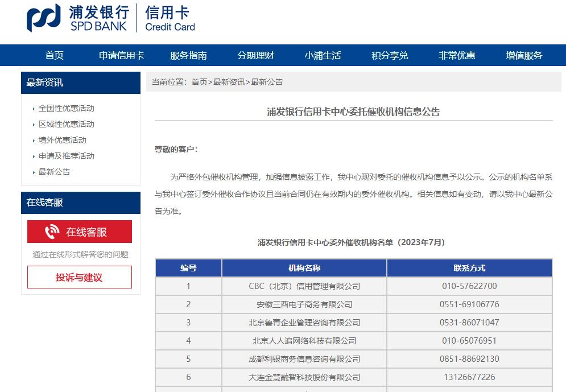Click the 在线客服 button

coord(80,231)
